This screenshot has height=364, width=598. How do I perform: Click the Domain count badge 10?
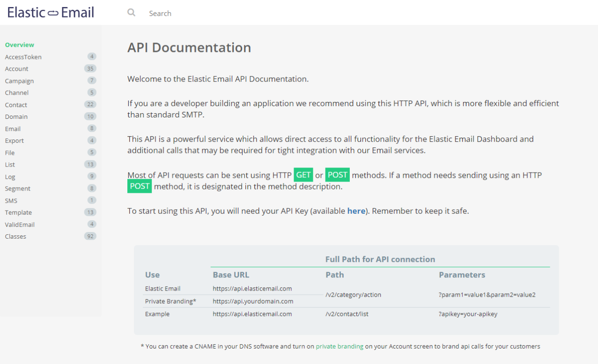[x=90, y=116]
